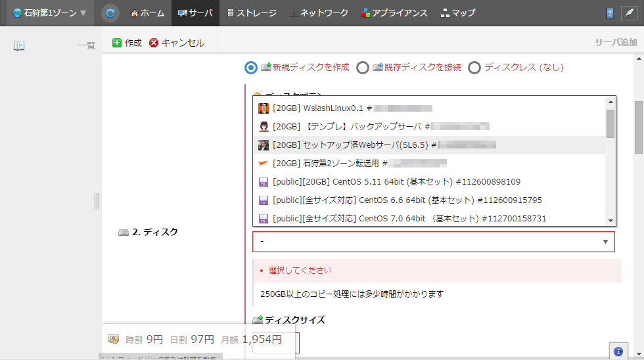Click the refresh icon in top bar

(110, 13)
